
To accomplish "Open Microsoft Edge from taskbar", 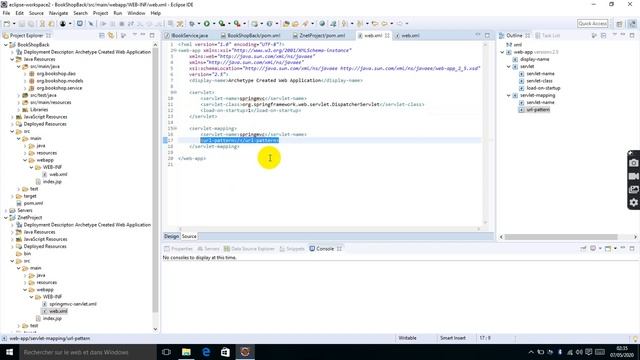I will (x=206, y=352).
